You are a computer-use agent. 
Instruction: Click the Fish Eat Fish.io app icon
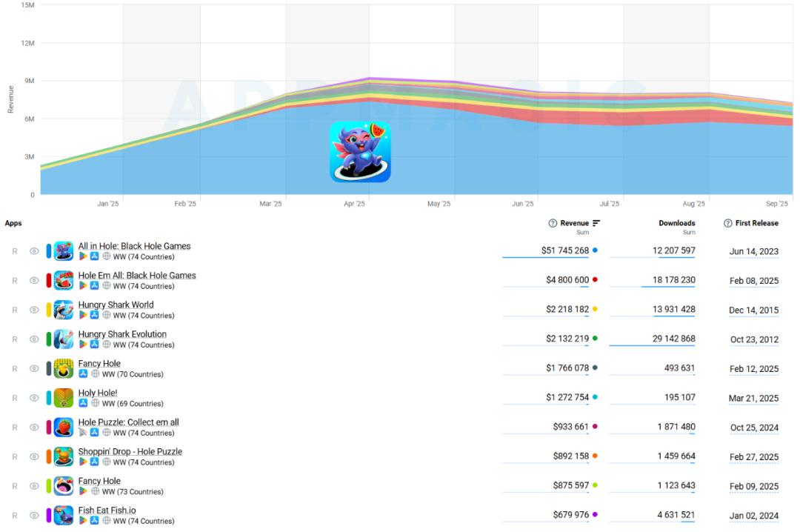coord(63,515)
